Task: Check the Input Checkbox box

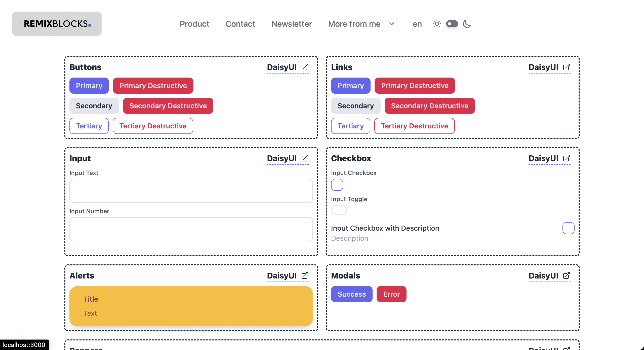Action: click(x=337, y=185)
